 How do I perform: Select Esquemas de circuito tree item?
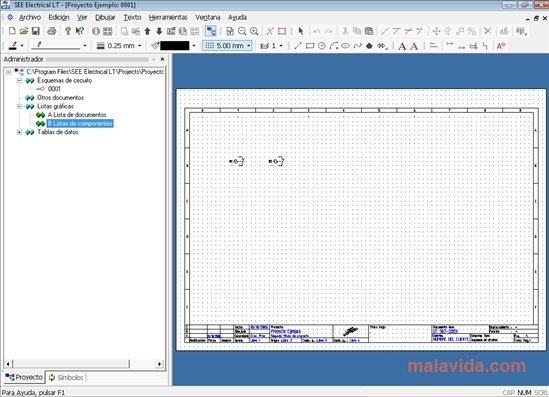(64, 81)
